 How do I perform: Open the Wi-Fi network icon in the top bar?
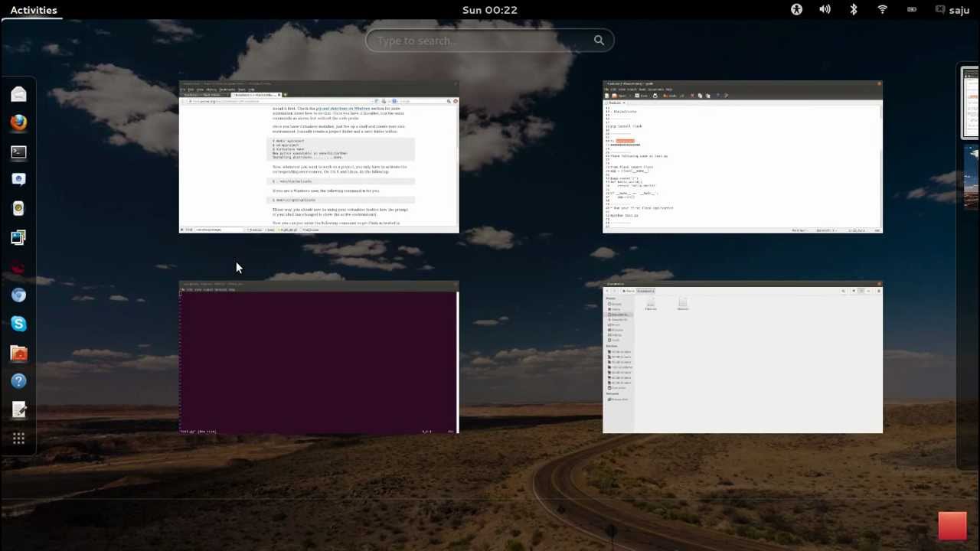click(x=882, y=10)
